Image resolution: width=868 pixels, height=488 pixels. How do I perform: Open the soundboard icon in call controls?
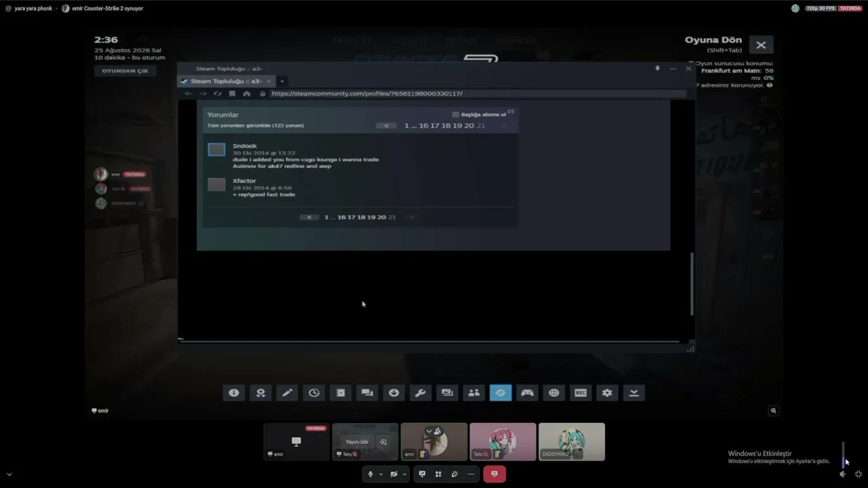[454, 474]
